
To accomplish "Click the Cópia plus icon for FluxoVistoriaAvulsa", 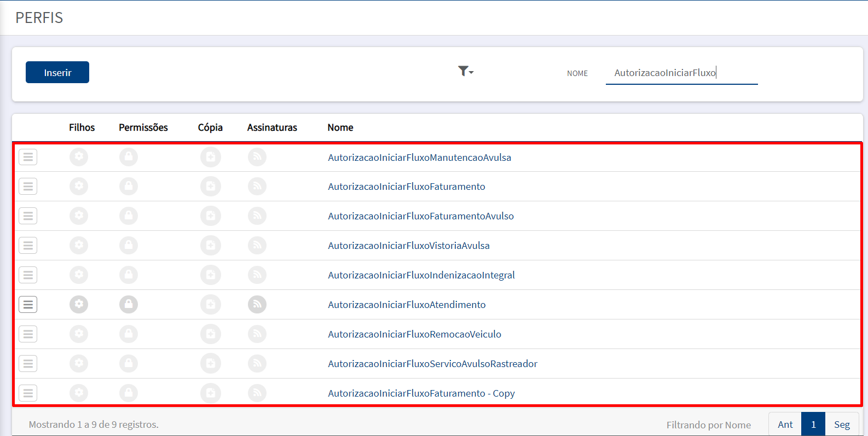I will (211, 246).
